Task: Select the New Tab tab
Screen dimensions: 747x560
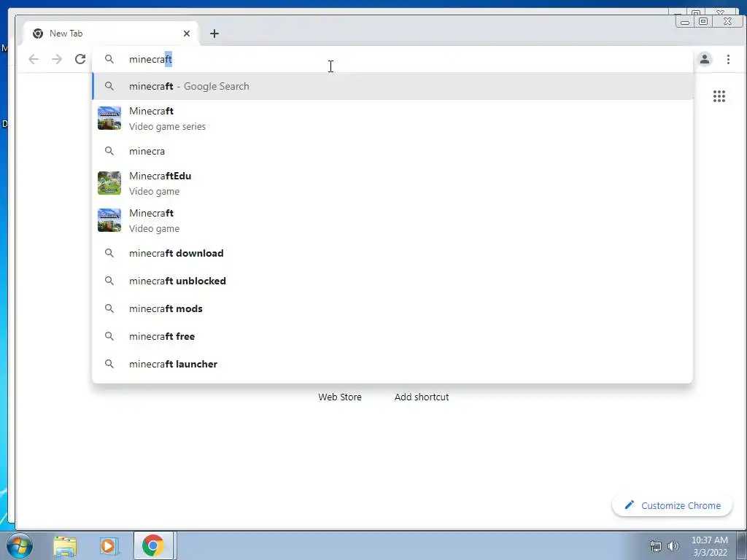Action: (x=111, y=34)
